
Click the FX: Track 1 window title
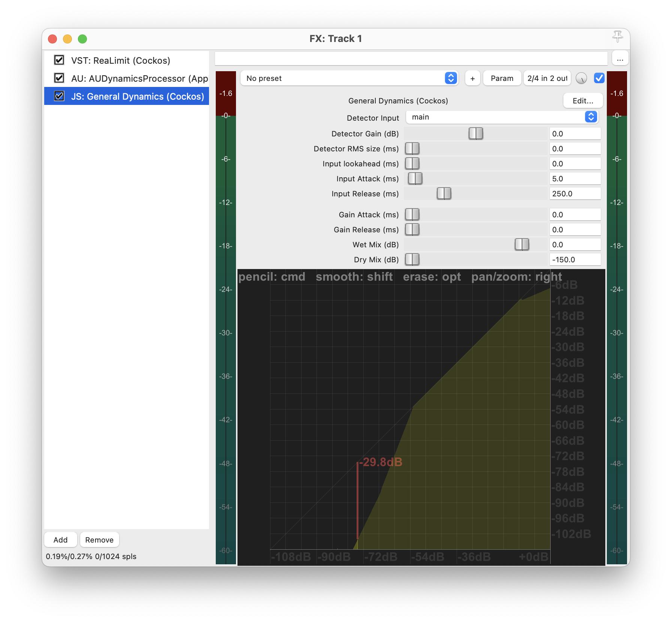[x=336, y=39]
